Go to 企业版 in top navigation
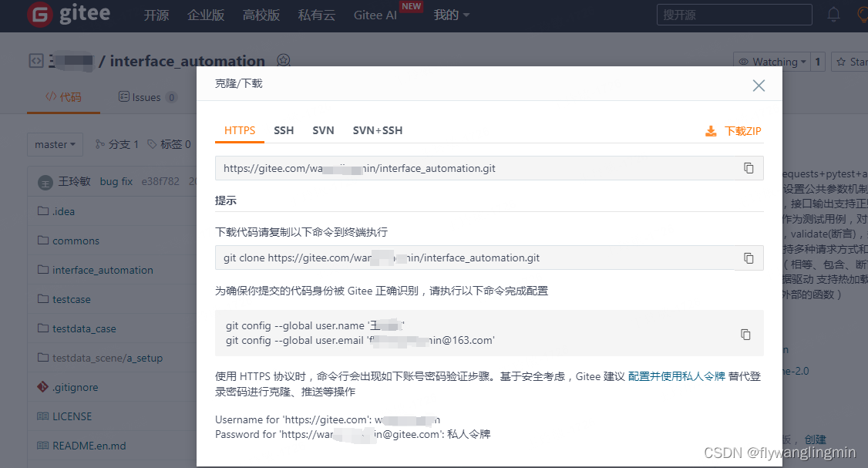 (206, 15)
